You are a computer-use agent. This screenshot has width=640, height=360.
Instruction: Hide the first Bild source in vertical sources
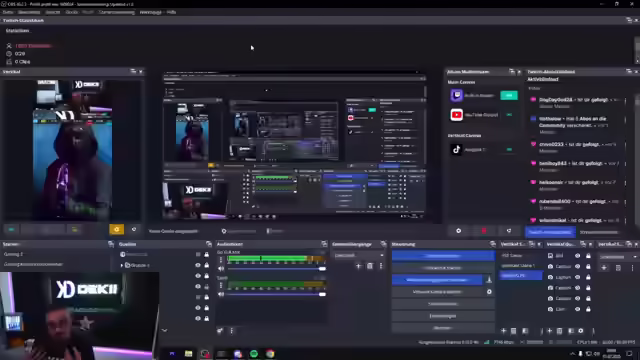point(577,256)
